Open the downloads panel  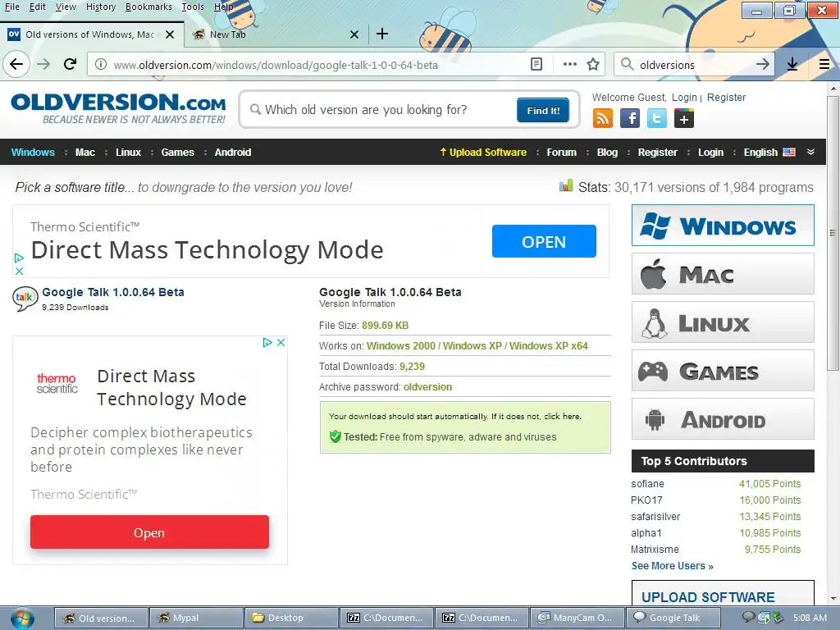tap(792, 64)
